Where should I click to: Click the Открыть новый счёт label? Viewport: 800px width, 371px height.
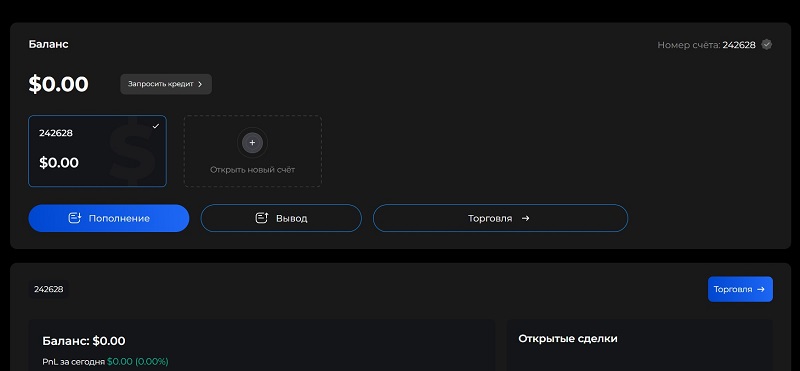[253, 170]
